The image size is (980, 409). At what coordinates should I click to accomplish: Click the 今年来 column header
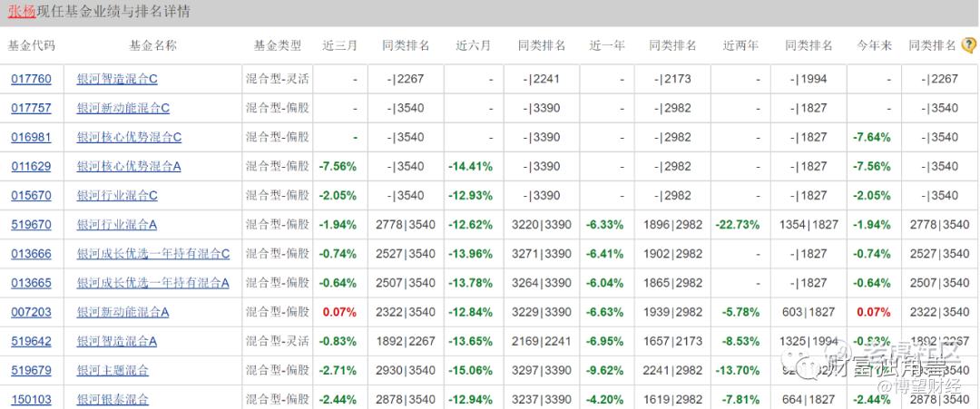(874, 45)
